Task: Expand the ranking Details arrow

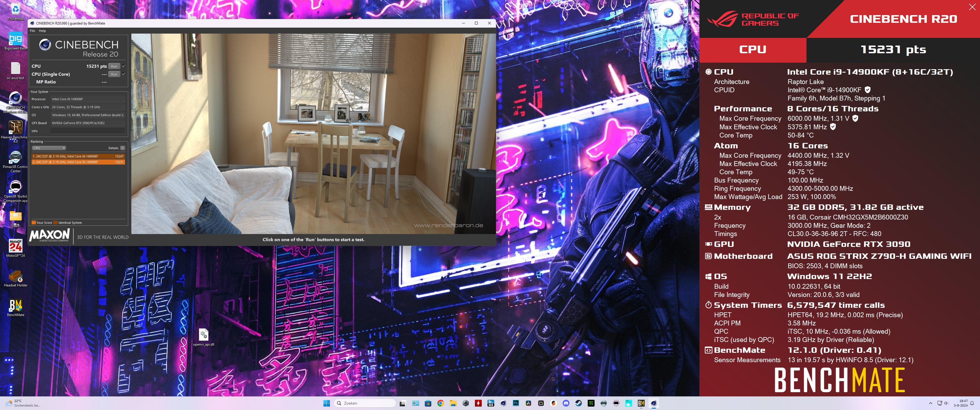Action: click(x=123, y=148)
